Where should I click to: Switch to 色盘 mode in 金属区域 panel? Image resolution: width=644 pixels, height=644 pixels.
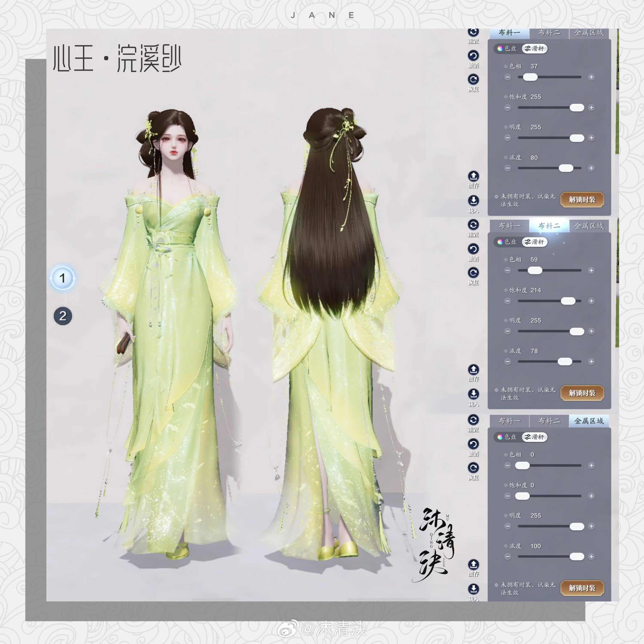pos(507,437)
